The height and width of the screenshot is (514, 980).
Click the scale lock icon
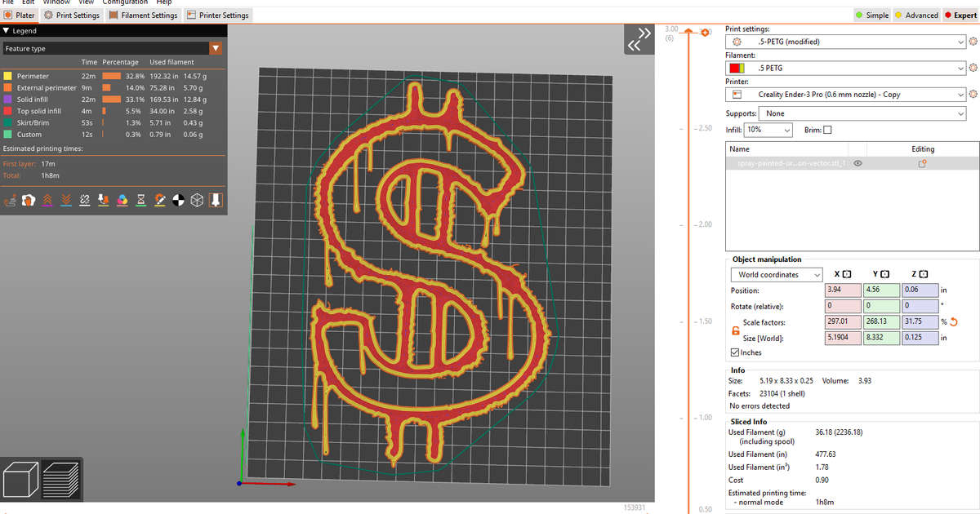[x=735, y=330]
